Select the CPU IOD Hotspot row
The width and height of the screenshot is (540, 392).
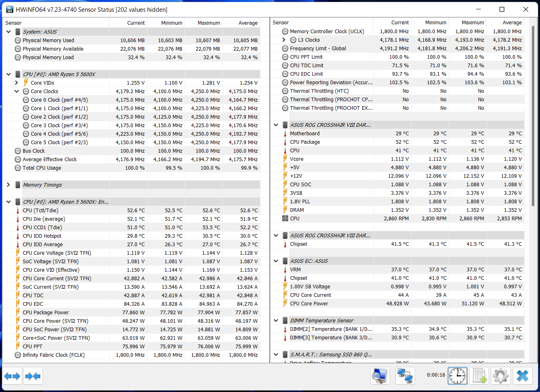pos(132,236)
